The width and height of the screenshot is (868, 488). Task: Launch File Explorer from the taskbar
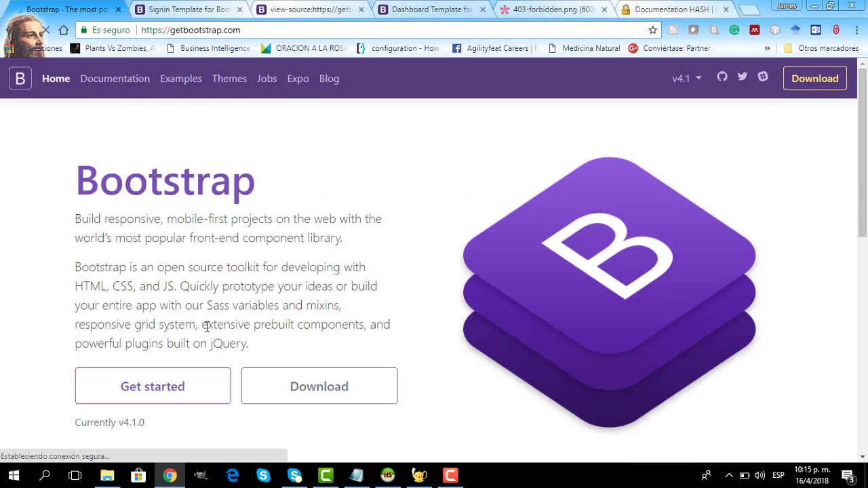pos(107,475)
